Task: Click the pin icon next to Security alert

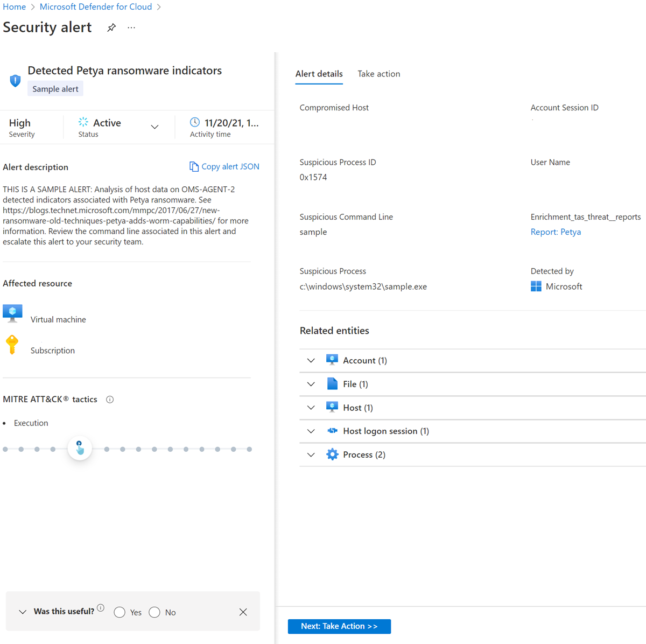Action: coord(111,27)
